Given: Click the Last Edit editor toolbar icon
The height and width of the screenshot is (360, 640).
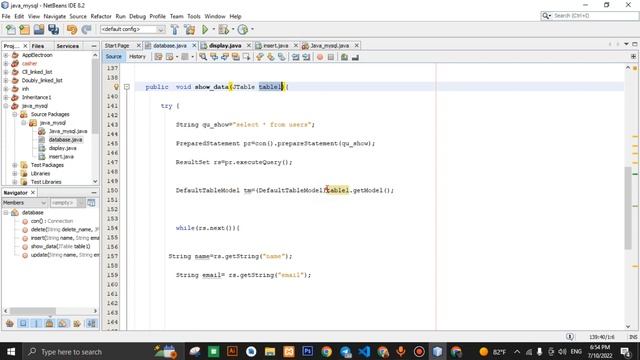Looking at the screenshot, I should [x=158, y=57].
